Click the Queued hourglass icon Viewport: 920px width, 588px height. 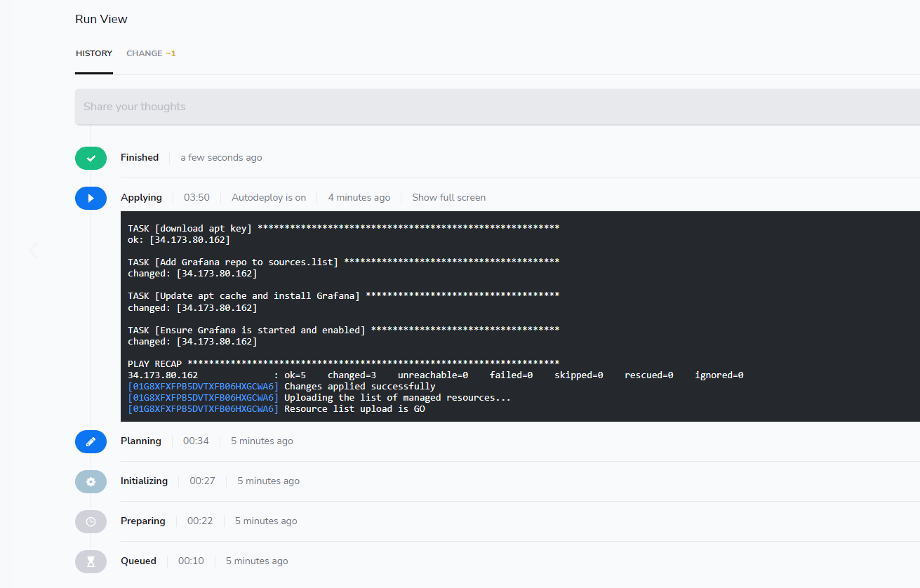pos(91,561)
